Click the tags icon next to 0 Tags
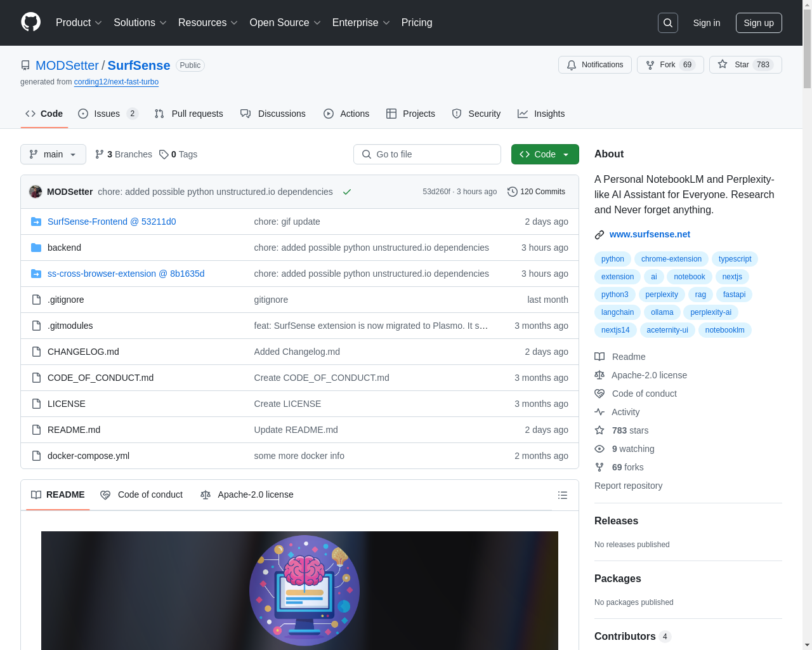This screenshot has height=650, width=812. 164,154
